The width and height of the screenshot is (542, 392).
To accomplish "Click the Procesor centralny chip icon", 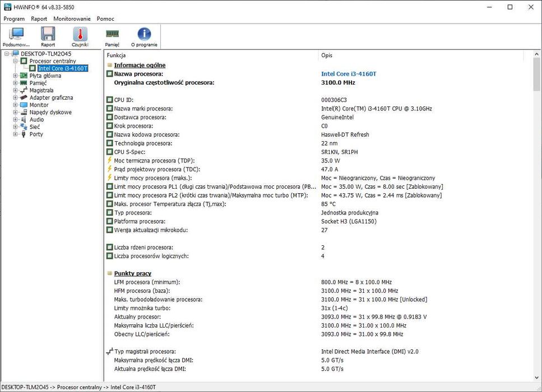I will pyautogui.click(x=24, y=61).
